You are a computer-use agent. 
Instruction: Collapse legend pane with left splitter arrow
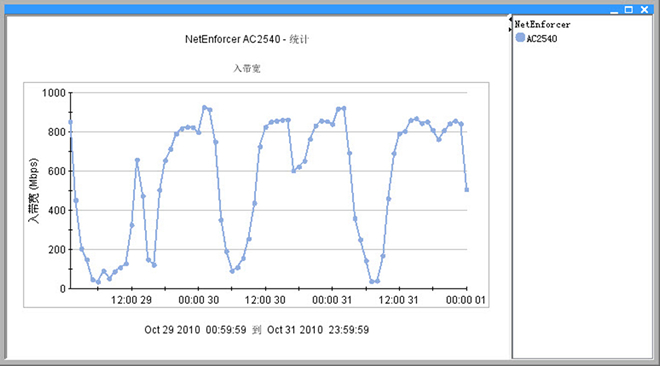point(510,19)
